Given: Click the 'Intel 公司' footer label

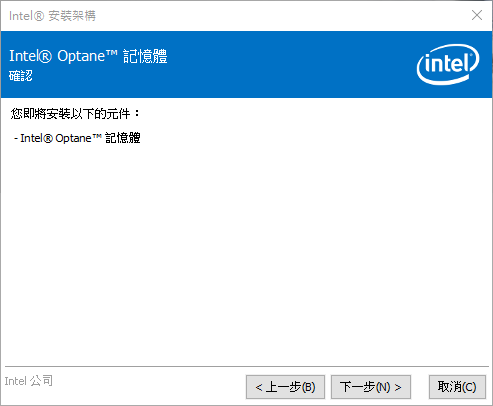Looking at the screenshot, I should pyautogui.click(x=29, y=381).
